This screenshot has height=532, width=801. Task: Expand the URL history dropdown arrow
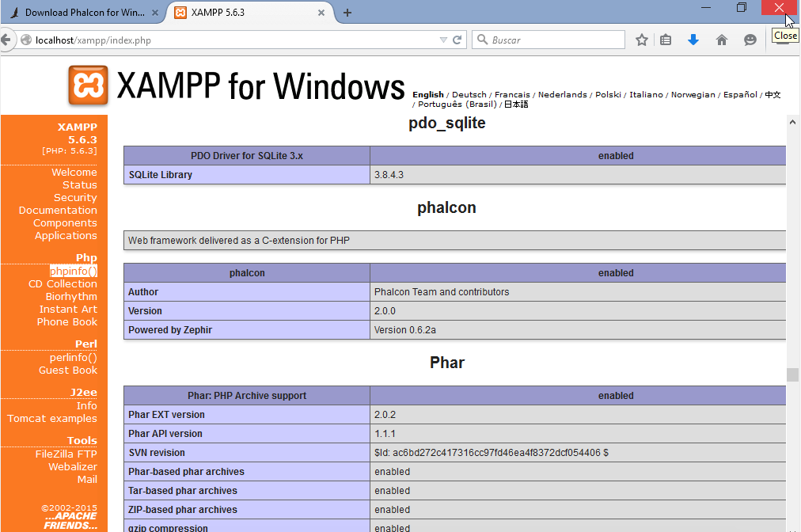[x=443, y=40]
